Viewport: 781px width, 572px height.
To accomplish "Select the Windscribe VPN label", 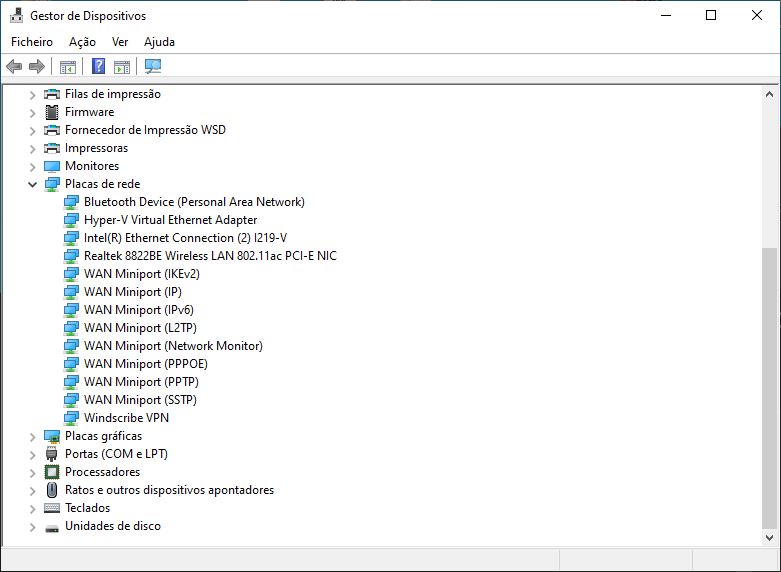I will (x=127, y=418).
